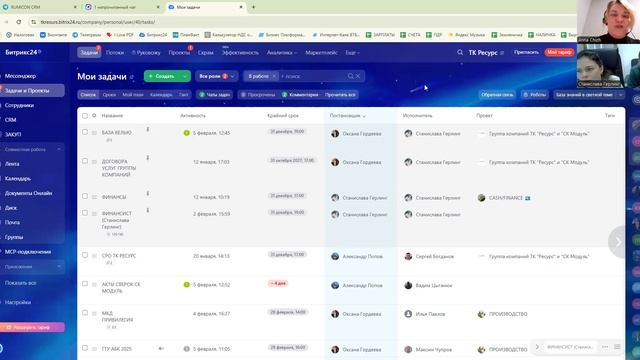Check the ФИНАНСЫ task checkbox
This screenshot has width=640, height=360.
coord(85,196)
